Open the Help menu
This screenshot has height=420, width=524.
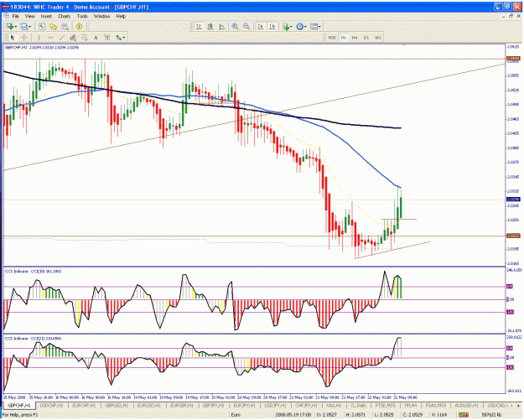coord(121,16)
